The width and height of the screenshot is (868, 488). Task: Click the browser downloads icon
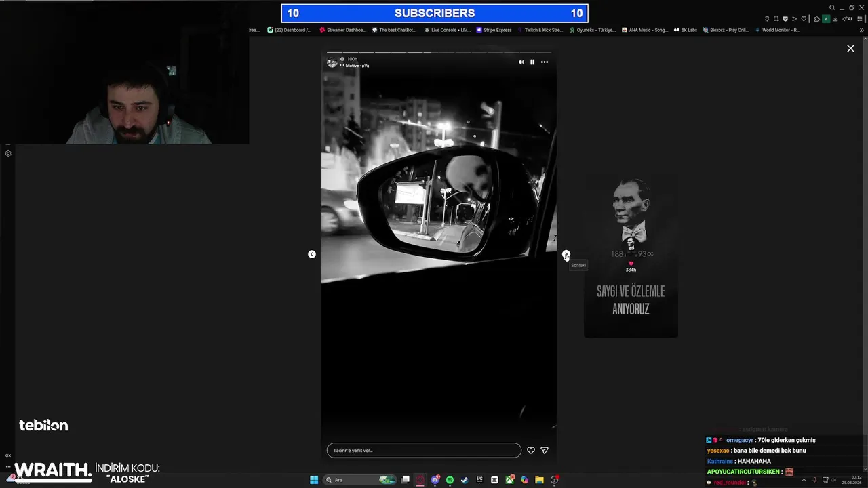[835, 18]
